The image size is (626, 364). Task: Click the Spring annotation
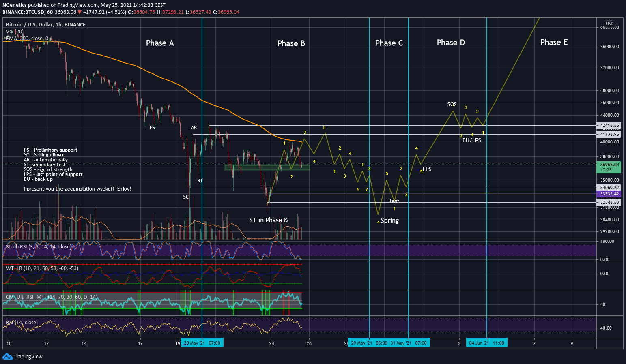[x=389, y=221]
